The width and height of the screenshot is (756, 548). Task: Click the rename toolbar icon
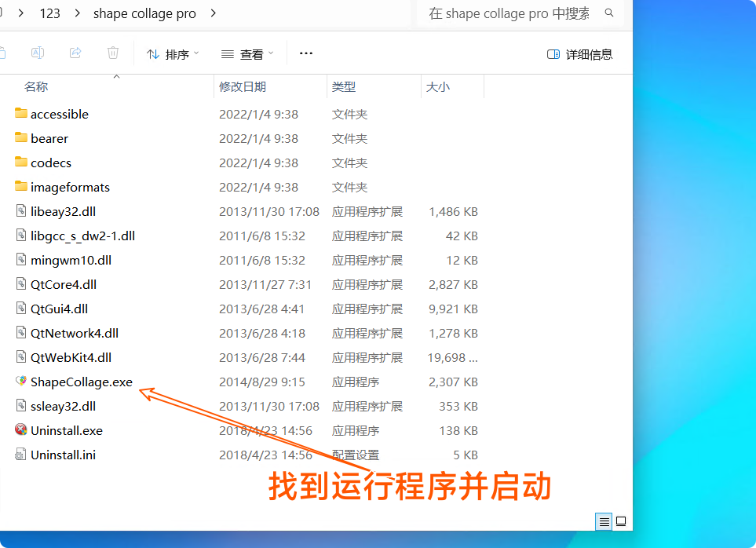coord(38,53)
